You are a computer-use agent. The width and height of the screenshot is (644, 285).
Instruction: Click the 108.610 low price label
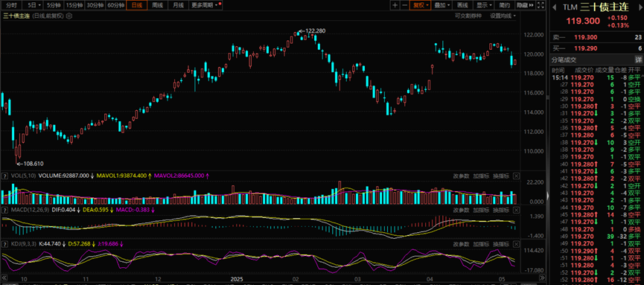click(33, 164)
